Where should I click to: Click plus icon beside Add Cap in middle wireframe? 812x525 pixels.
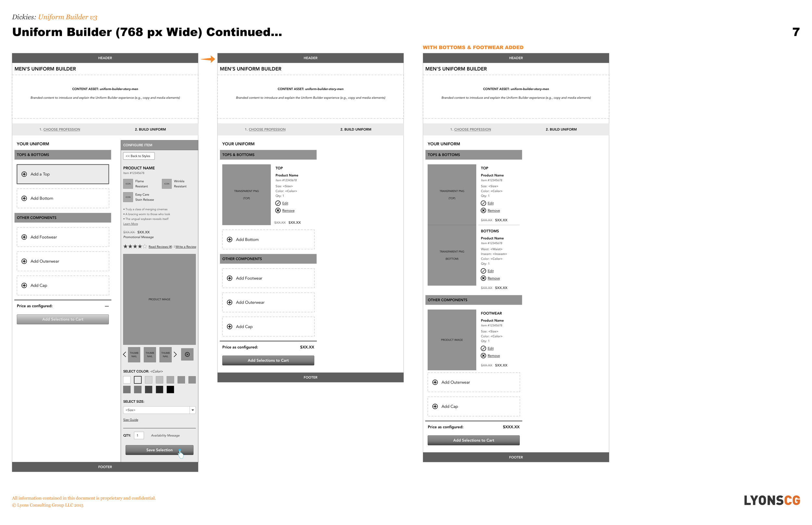(230, 327)
